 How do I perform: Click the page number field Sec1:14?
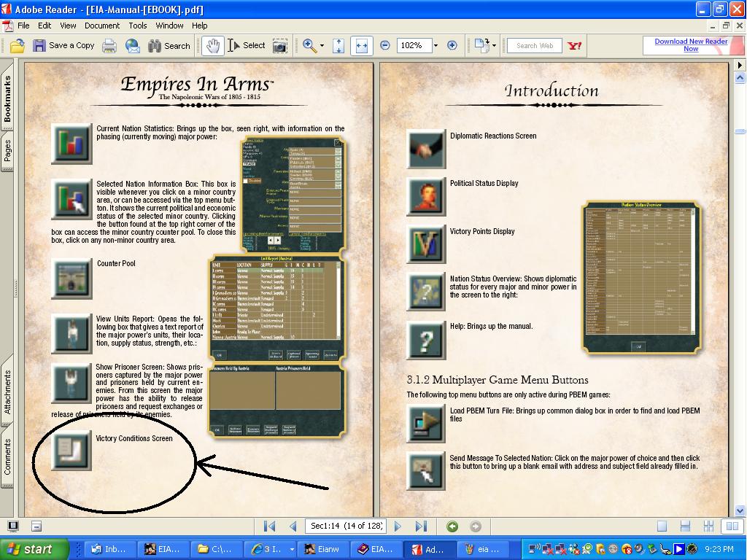click(346, 526)
